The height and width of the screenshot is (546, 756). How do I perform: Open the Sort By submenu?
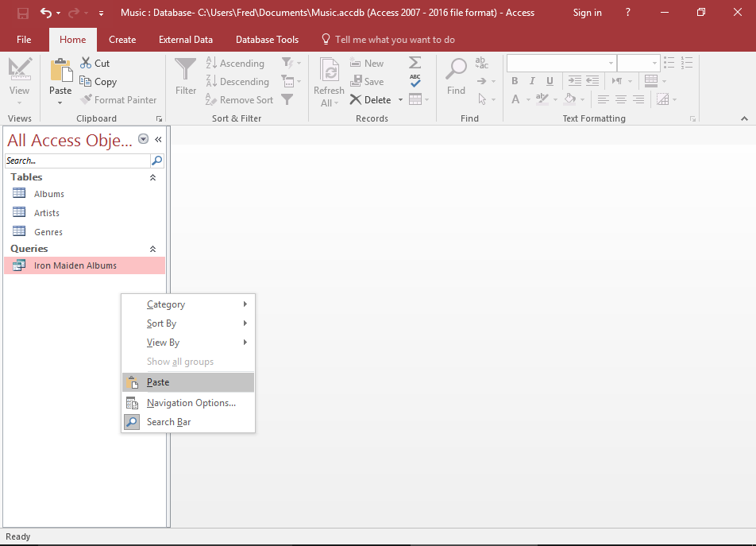point(188,323)
